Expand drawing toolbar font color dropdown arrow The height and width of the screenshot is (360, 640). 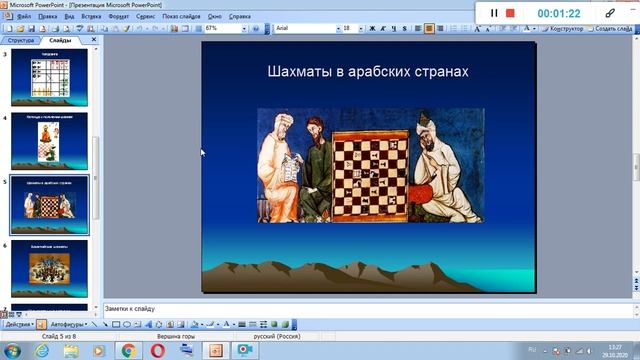click(x=234, y=324)
